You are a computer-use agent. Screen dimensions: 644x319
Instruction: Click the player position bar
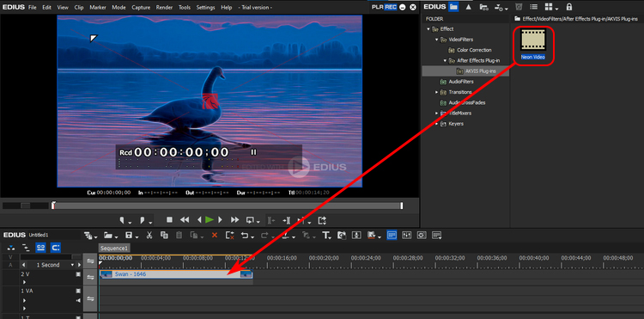pyautogui.click(x=228, y=206)
